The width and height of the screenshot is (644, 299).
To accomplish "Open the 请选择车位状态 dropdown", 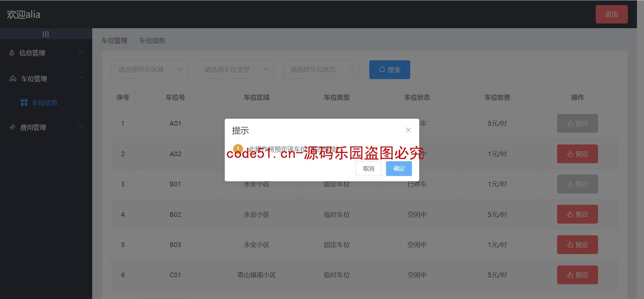I will [x=321, y=69].
